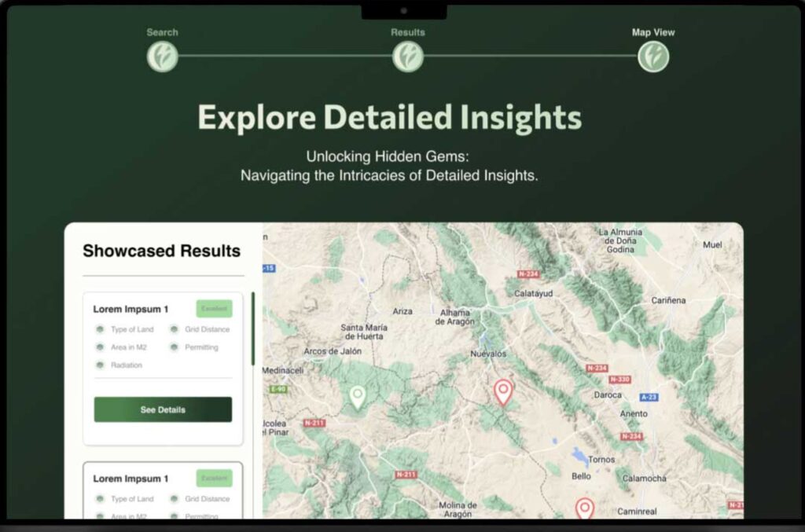Go to the Results step label

[407, 32]
